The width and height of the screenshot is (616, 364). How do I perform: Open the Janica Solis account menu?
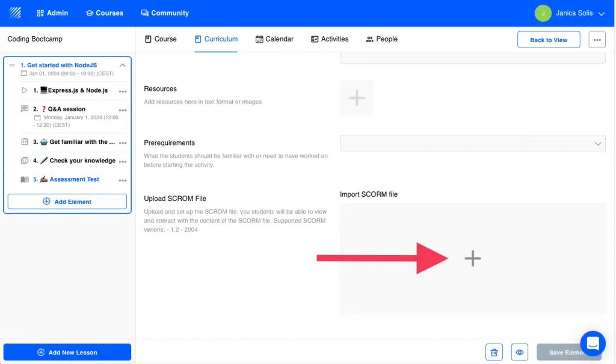pos(570,13)
